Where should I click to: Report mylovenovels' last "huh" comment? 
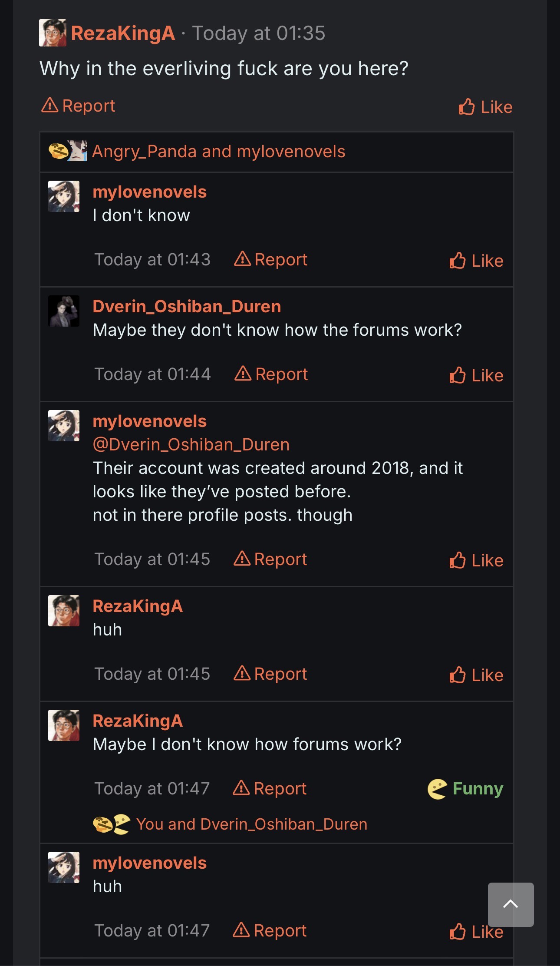tap(270, 930)
